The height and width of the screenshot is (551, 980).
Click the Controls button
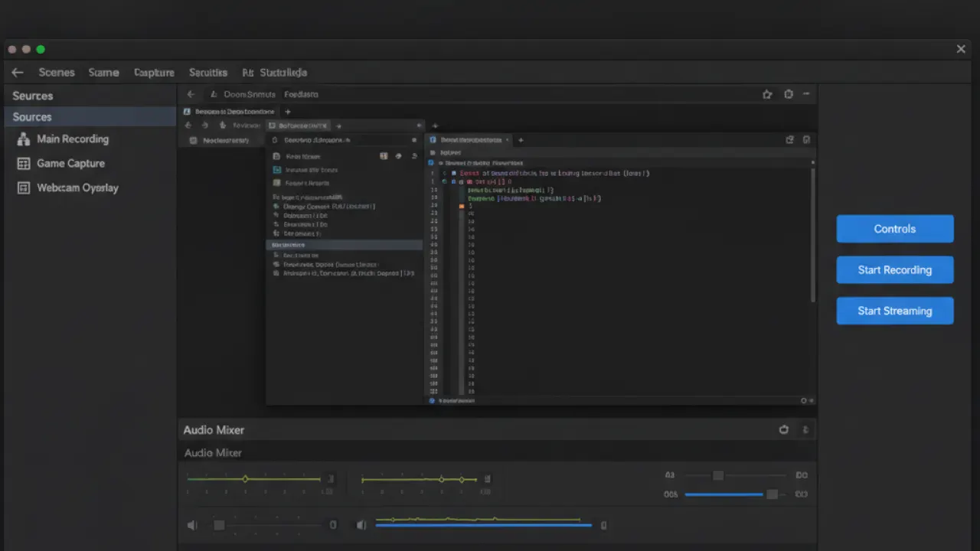click(x=895, y=229)
